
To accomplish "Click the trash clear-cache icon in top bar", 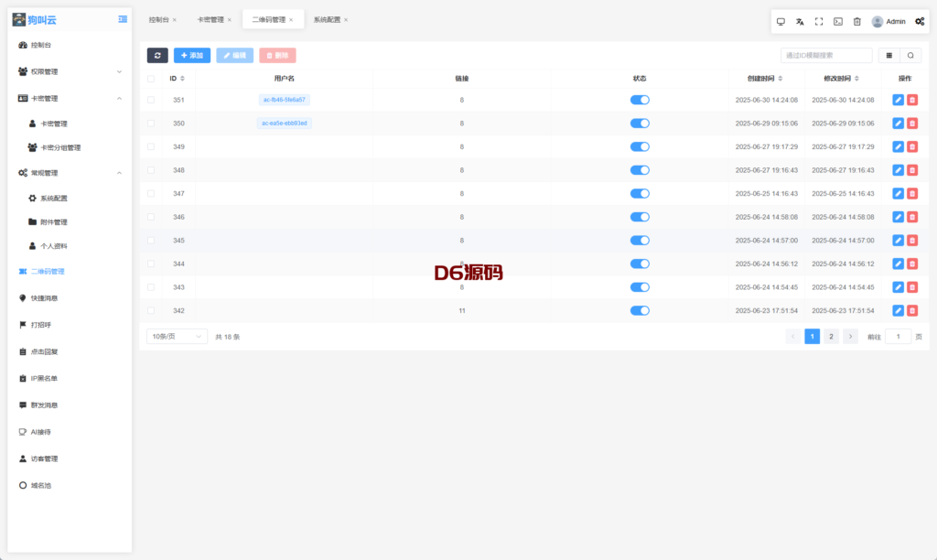I will [x=857, y=21].
